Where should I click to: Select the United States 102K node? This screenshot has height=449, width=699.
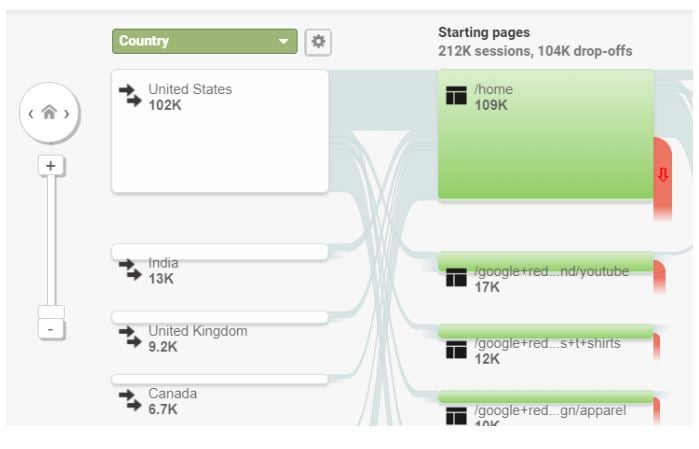[x=220, y=131]
